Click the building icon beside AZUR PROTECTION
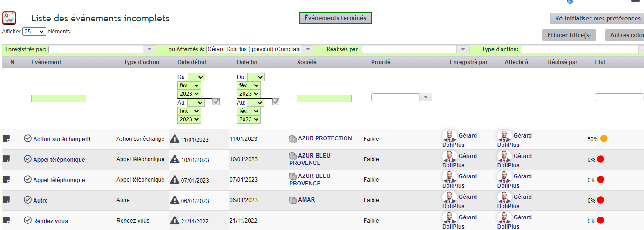 click(x=293, y=138)
